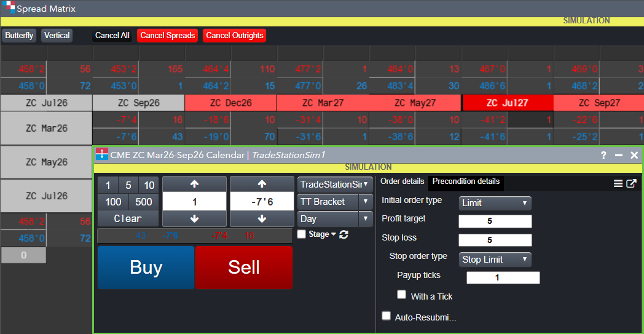
Task: Expand the Initial order type Limit dropdown
Action: (x=495, y=203)
